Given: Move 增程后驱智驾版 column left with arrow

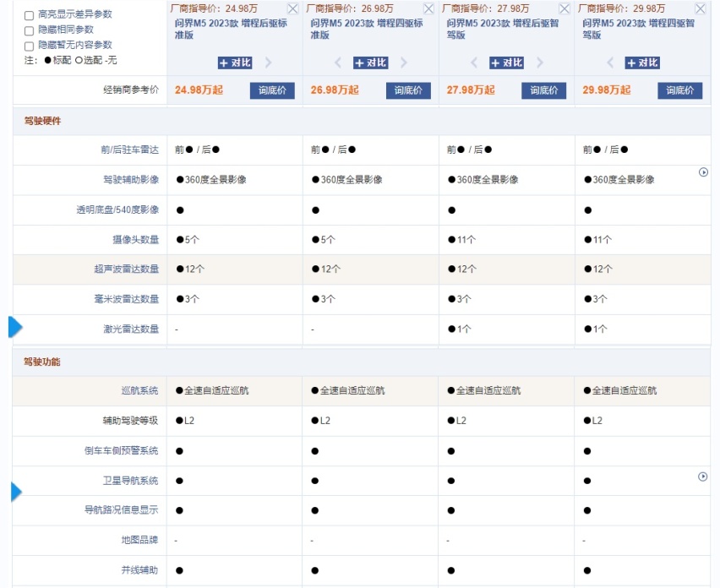Looking at the screenshot, I should click(474, 63).
